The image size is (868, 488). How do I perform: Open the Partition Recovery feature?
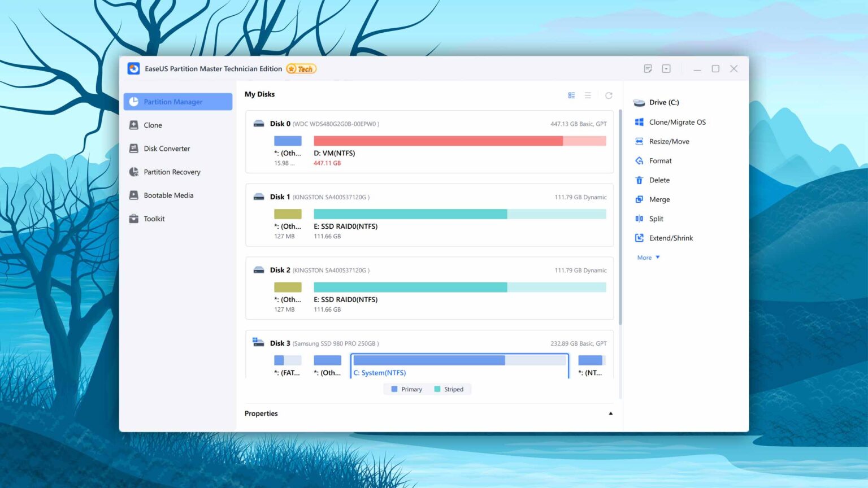pyautogui.click(x=172, y=172)
